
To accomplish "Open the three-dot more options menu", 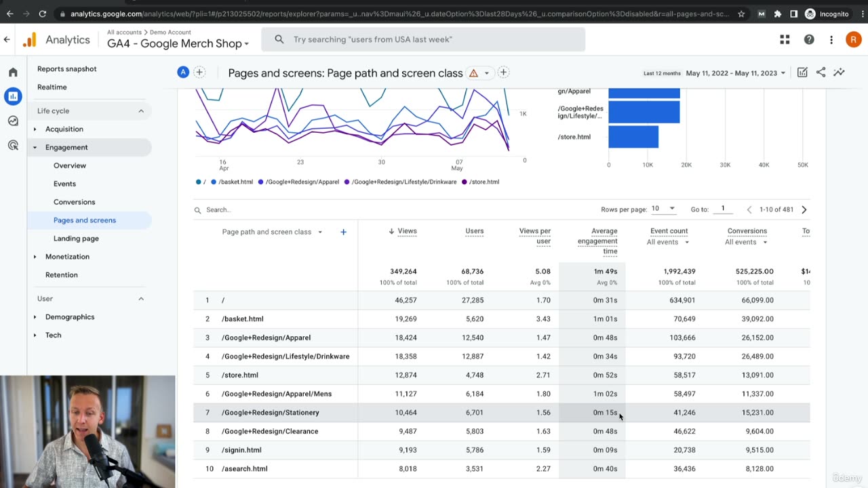I will click(x=831, y=40).
